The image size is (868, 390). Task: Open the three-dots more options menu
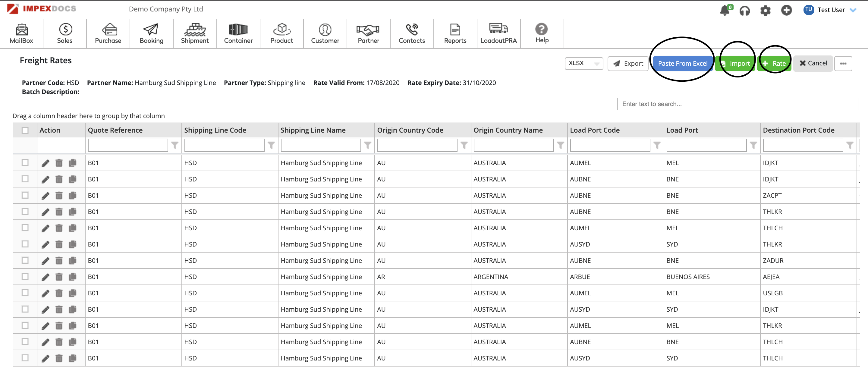[843, 63]
